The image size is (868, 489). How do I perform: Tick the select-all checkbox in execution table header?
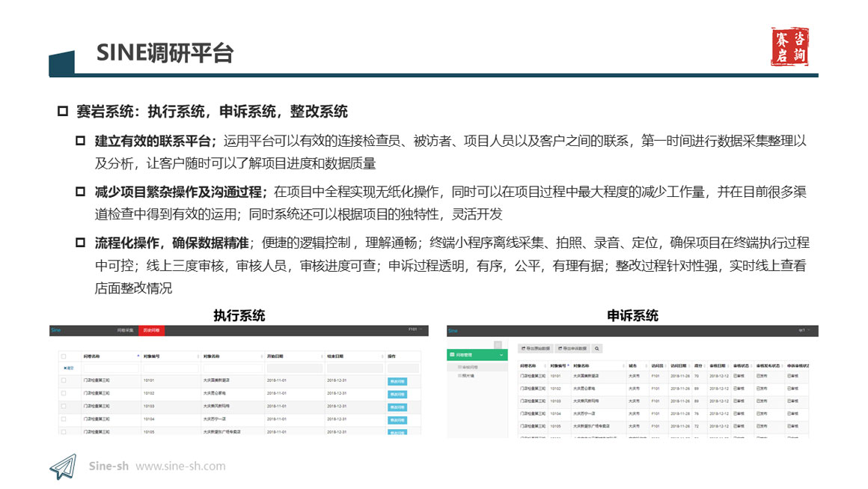click(x=64, y=356)
